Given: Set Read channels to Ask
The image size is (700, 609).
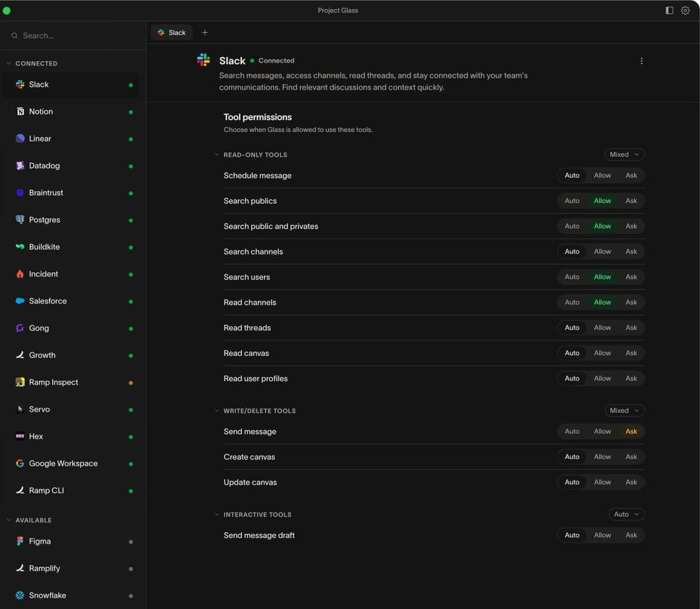Looking at the screenshot, I should point(631,303).
